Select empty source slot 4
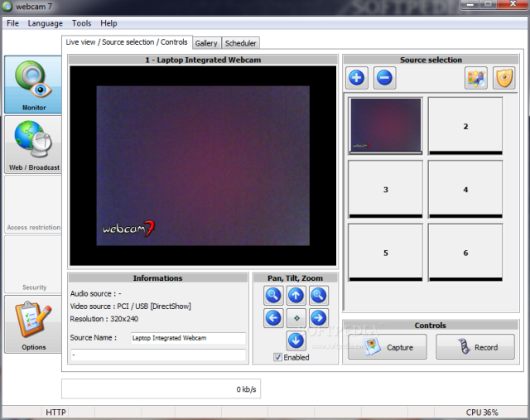 pyautogui.click(x=465, y=189)
